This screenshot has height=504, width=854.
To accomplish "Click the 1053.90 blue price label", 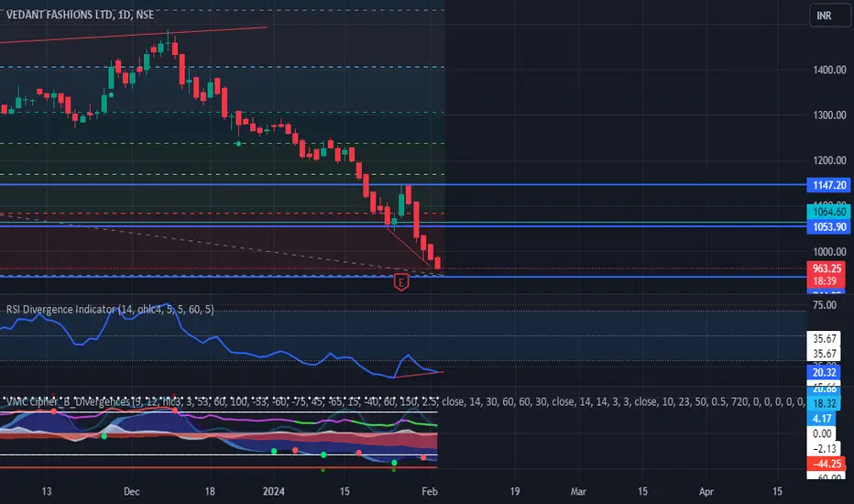I will pos(828,226).
